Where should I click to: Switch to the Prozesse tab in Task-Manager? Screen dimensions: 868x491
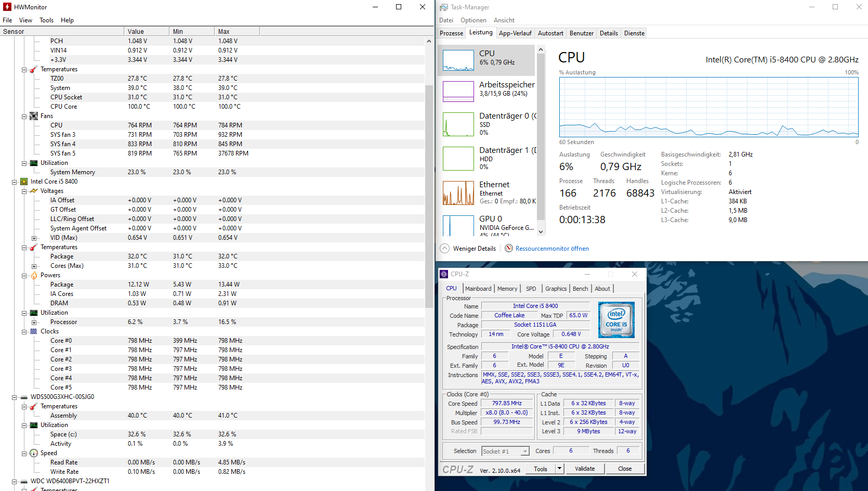pos(451,33)
